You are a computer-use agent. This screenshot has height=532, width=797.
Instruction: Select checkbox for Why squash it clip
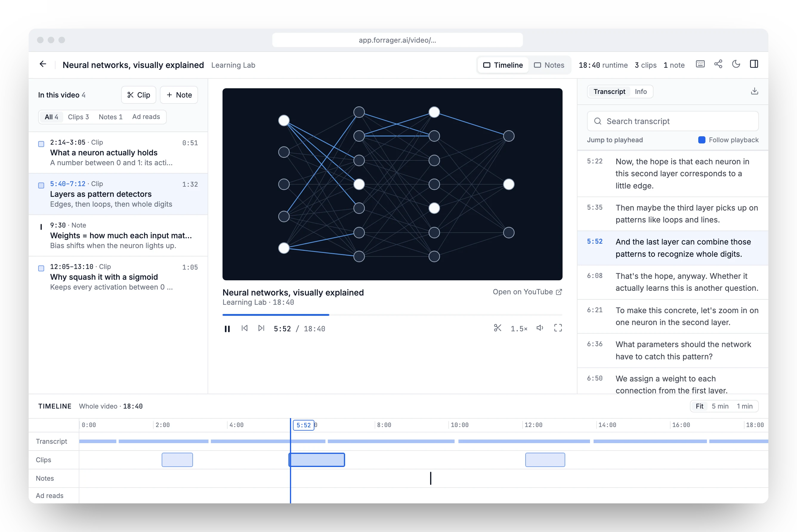click(x=41, y=268)
